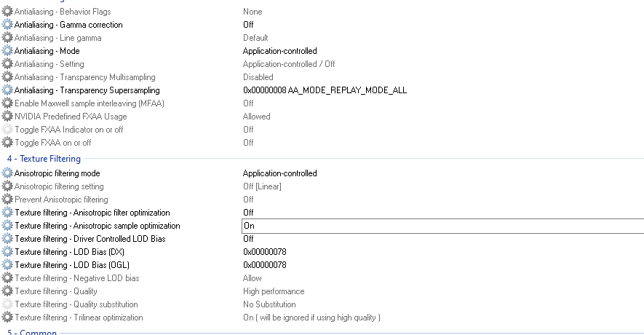
Task: Click gear icon for NVIDIA Predefined FXAA Usage
Action: 8,117
